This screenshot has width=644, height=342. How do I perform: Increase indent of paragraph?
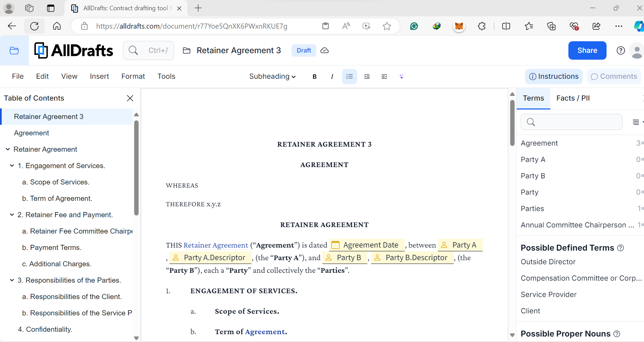[x=367, y=77]
